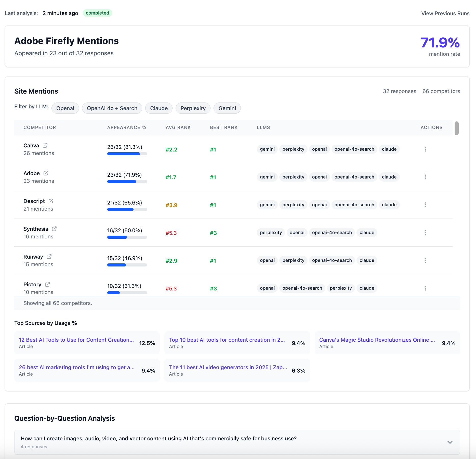Click the Actions column header
476x459 pixels.
tap(431, 127)
